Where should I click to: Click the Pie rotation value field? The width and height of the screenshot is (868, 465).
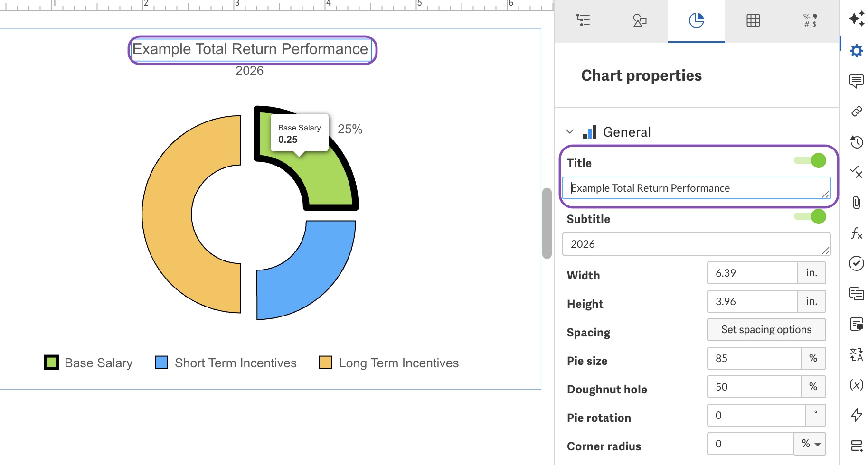coord(756,415)
